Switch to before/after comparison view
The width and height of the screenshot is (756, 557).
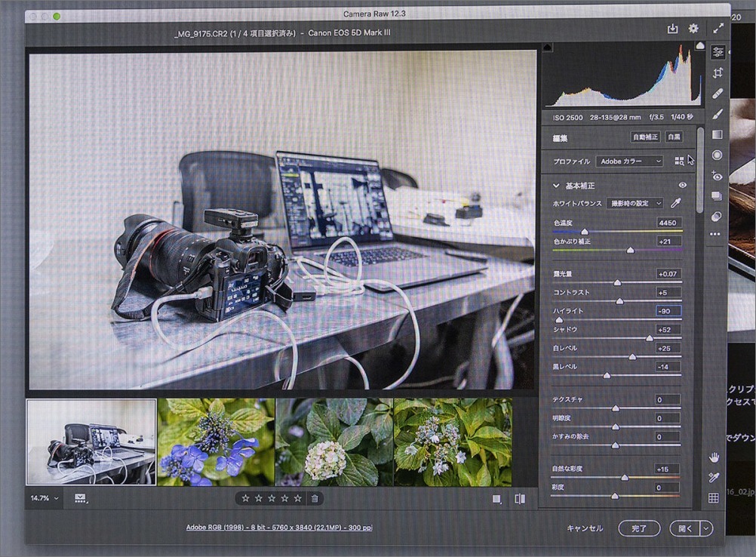click(520, 499)
